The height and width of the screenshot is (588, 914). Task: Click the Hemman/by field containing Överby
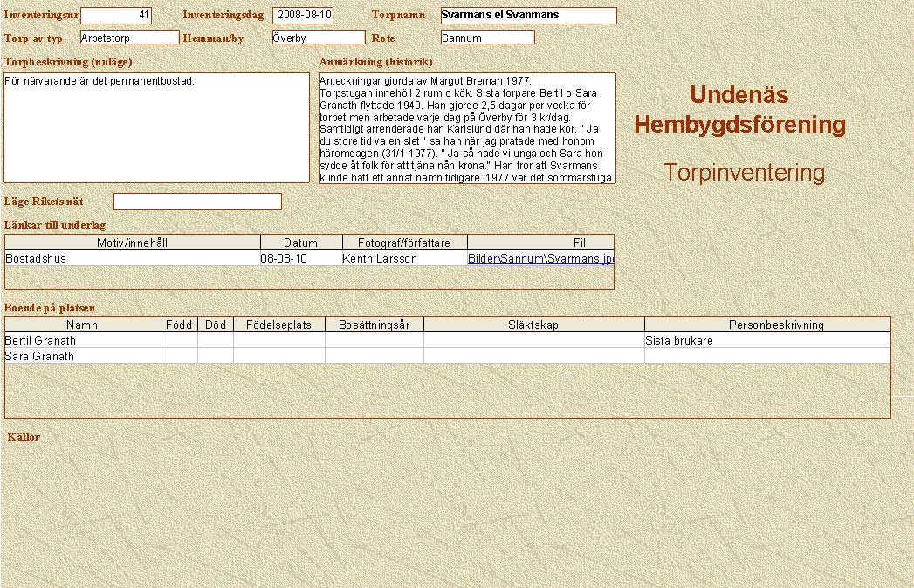(x=318, y=38)
